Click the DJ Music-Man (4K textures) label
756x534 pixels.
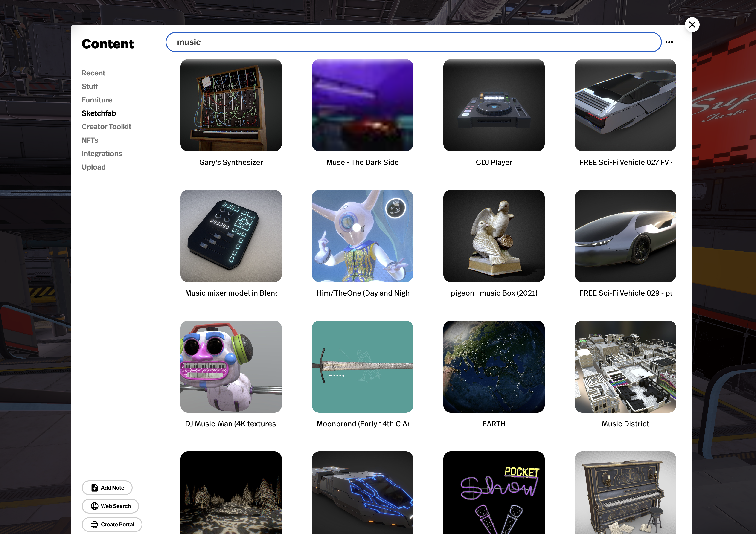coord(230,424)
